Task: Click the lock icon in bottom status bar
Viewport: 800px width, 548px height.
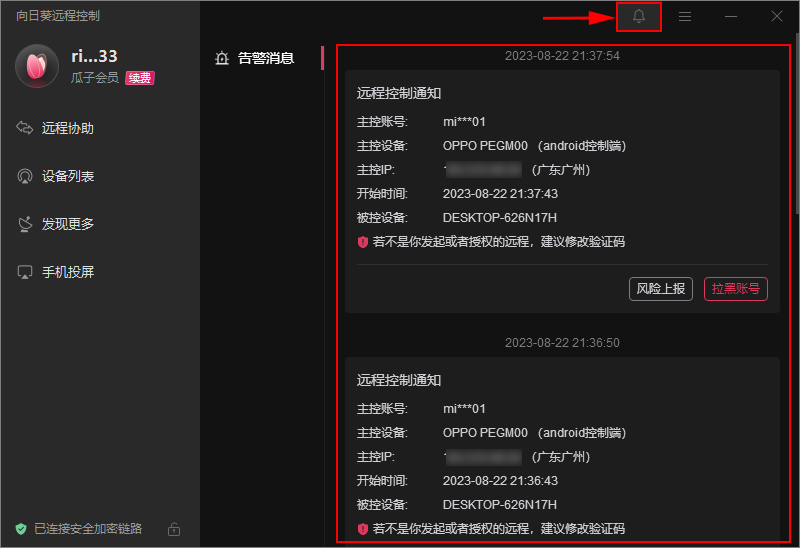Action: (173, 528)
